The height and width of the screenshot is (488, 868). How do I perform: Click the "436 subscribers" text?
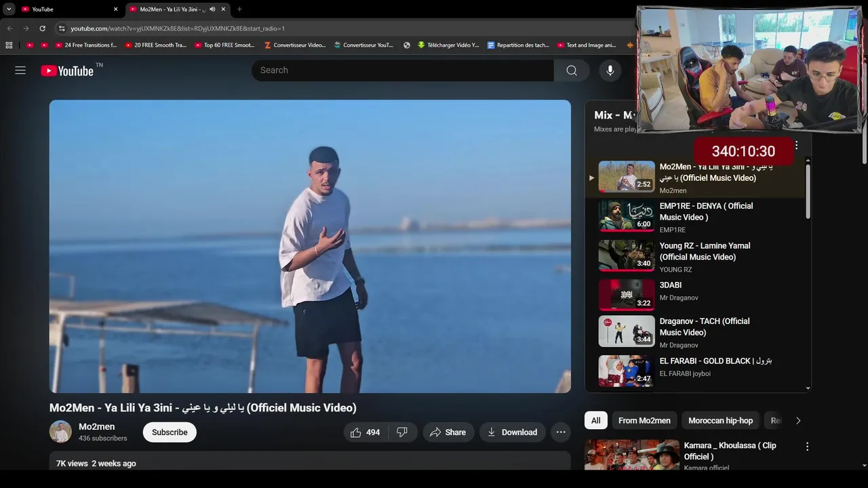click(x=103, y=439)
